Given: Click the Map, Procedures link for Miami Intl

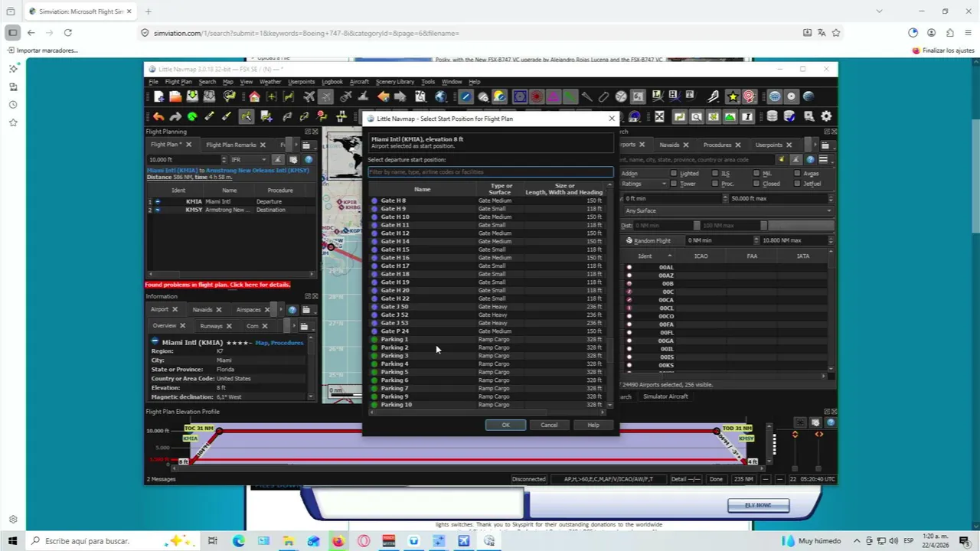Looking at the screenshot, I should coord(279,343).
